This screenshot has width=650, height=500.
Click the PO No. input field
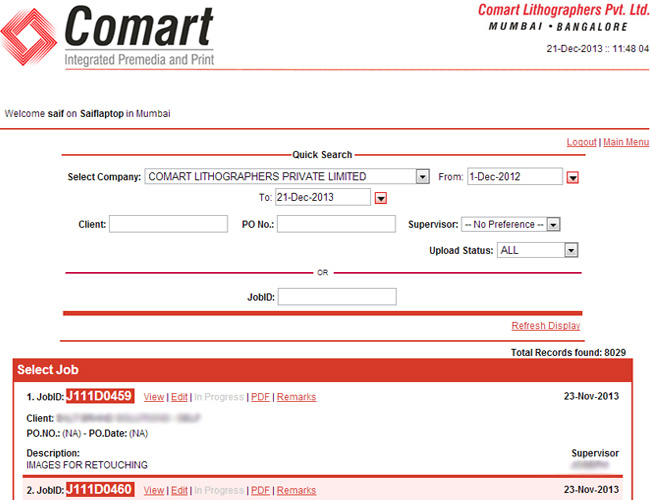point(336,224)
